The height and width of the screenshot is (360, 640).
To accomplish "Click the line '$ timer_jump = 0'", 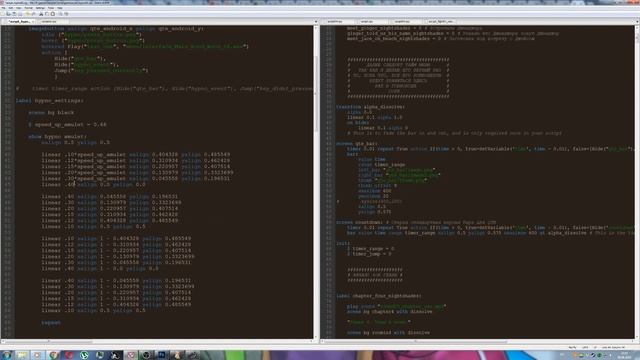I will [x=369, y=254].
